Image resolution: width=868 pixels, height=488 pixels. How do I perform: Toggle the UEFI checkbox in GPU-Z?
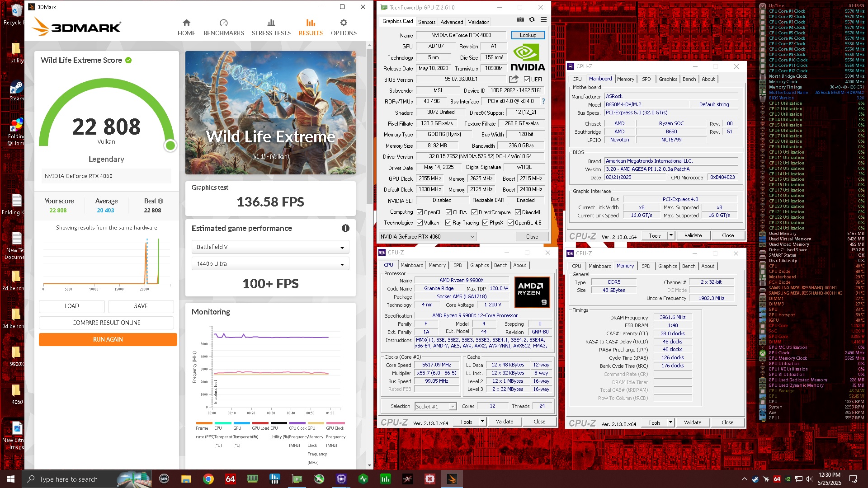coord(527,80)
